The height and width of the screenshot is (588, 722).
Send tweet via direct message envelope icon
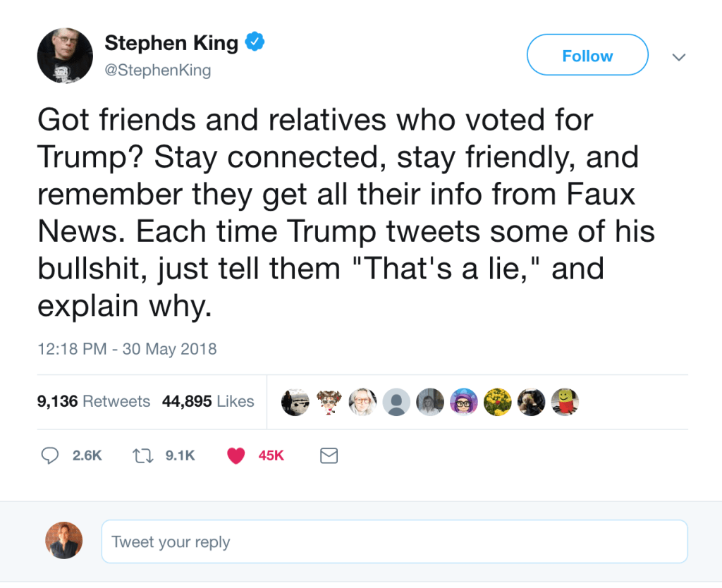329,456
